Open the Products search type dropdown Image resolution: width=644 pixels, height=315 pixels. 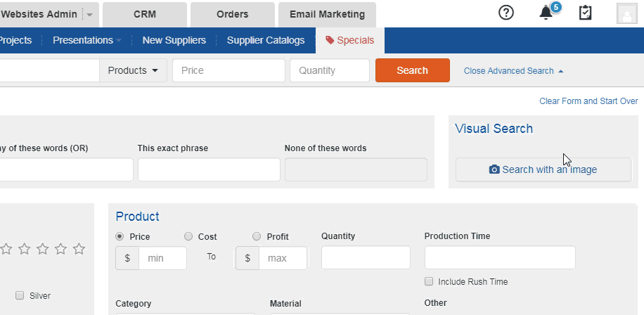pos(133,70)
